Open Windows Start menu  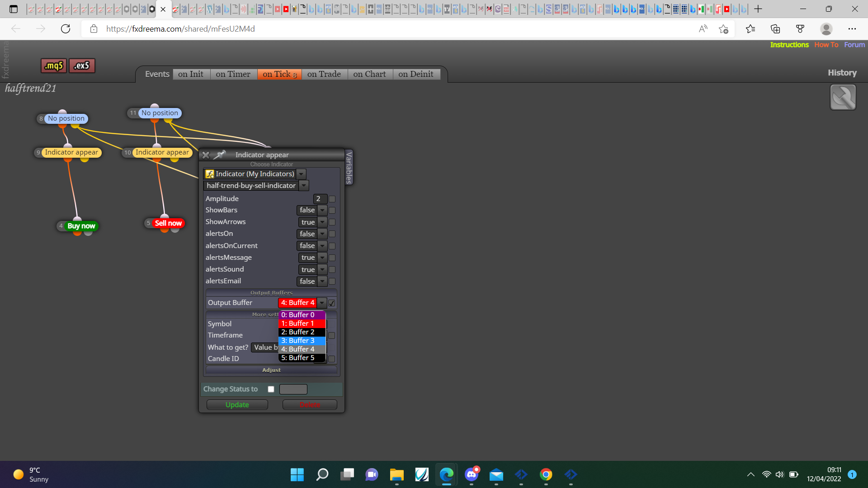tap(297, 474)
